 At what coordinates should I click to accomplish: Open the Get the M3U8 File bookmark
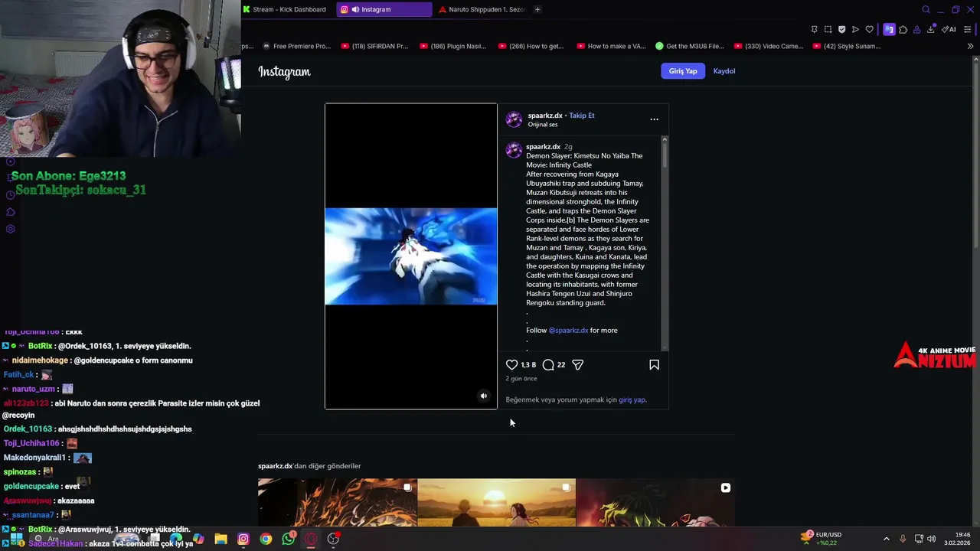690,46
